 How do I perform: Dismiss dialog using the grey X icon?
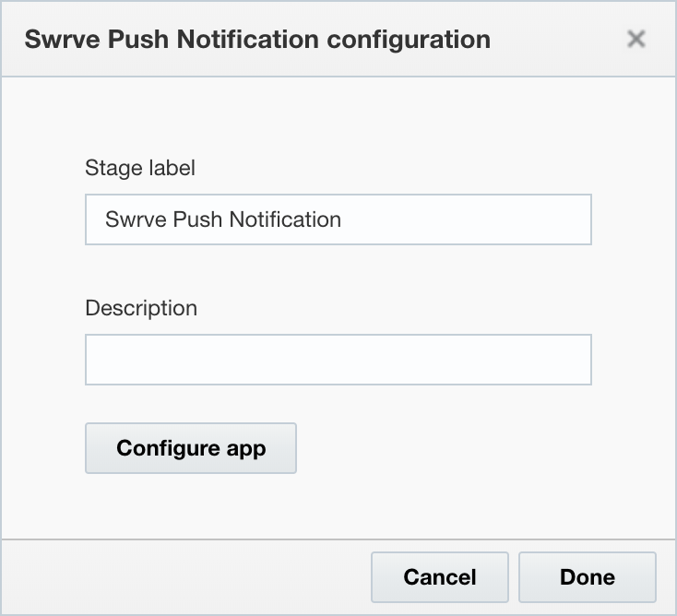click(x=636, y=39)
